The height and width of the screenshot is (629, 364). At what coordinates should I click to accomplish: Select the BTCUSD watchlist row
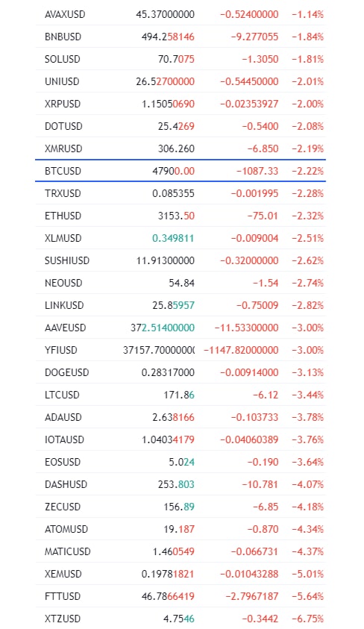(x=181, y=171)
